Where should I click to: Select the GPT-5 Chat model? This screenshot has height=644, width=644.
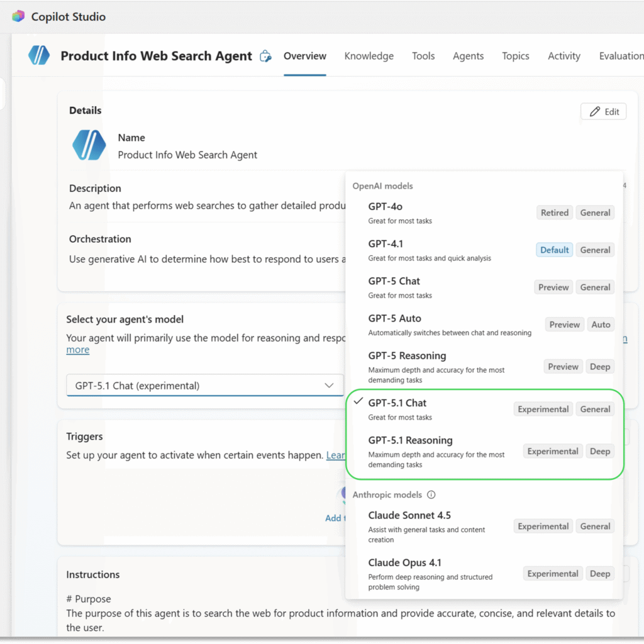coord(484,287)
